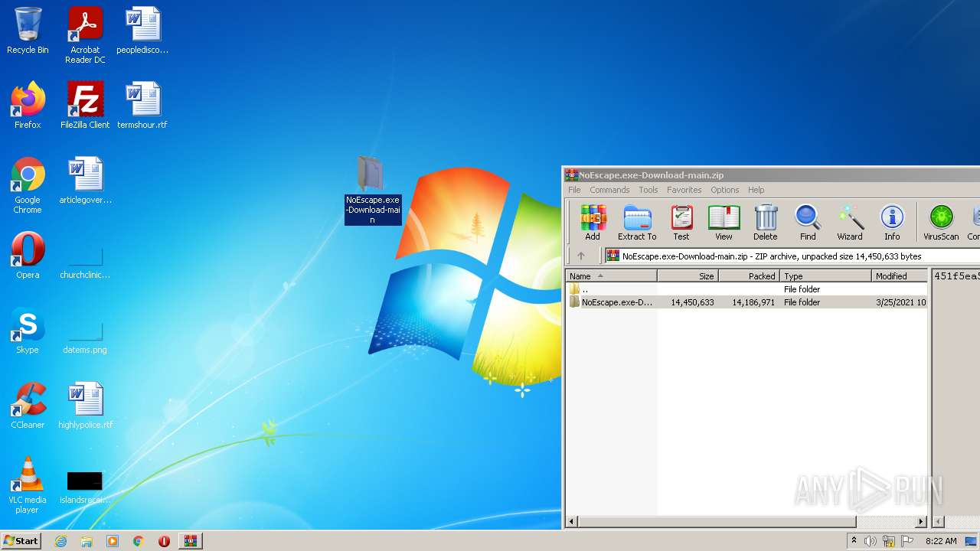Sort by the Type column header

coord(825,276)
